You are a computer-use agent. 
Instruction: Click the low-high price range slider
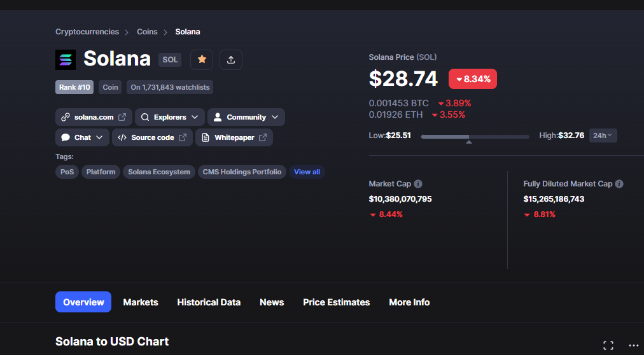coord(475,137)
